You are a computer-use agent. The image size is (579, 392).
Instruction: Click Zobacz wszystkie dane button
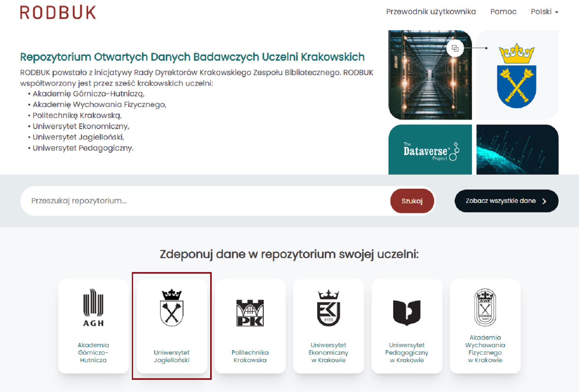tap(506, 201)
